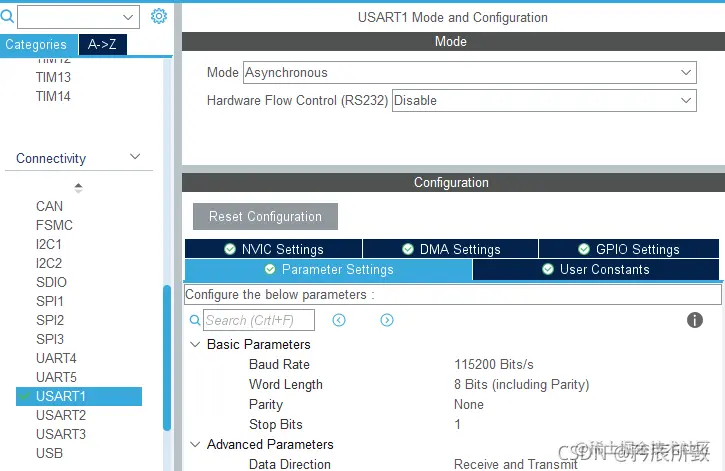Click the Reset Configuration button
725x471 pixels.
pyautogui.click(x=265, y=216)
